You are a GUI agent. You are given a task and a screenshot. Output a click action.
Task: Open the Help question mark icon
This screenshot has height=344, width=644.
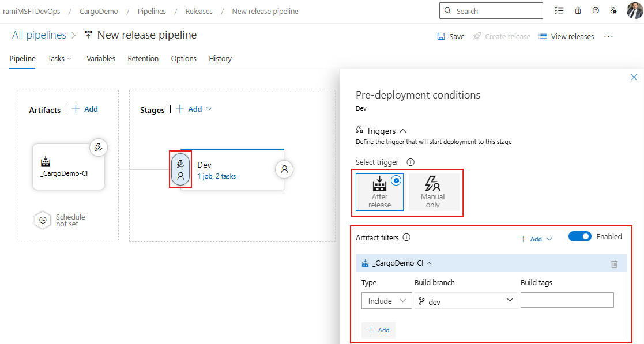coord(596,10)
